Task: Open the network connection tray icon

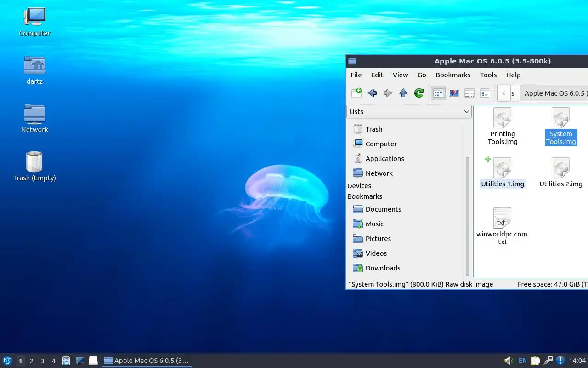Action: (x=548, y=361)
